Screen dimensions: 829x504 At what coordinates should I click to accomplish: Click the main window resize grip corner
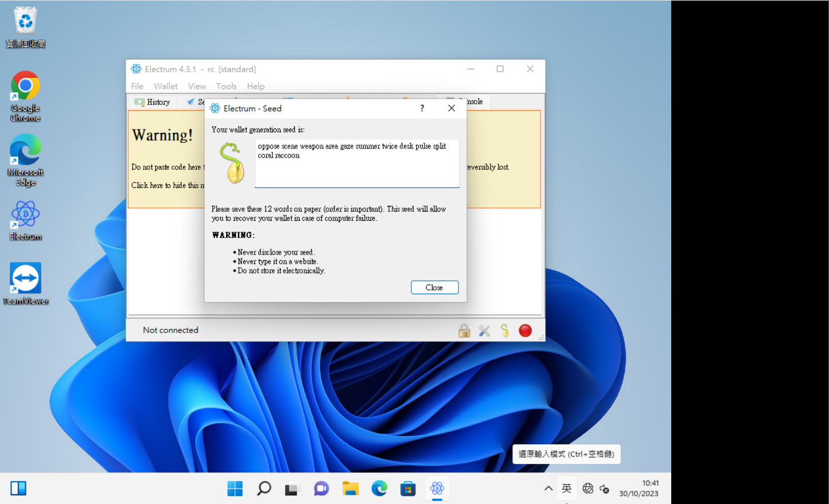point(541,338)
